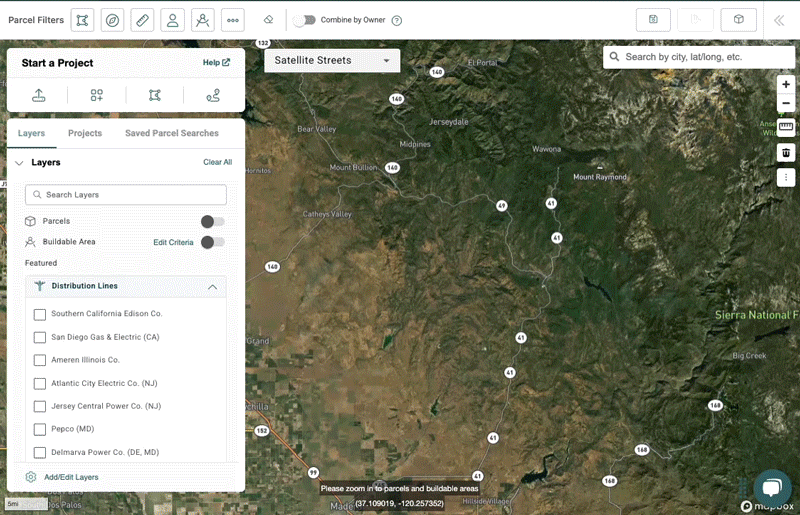Check the Pepco (MD) layer checkbox
The height and width of the screenshot is (515, 800).
[x=40, y=429]
